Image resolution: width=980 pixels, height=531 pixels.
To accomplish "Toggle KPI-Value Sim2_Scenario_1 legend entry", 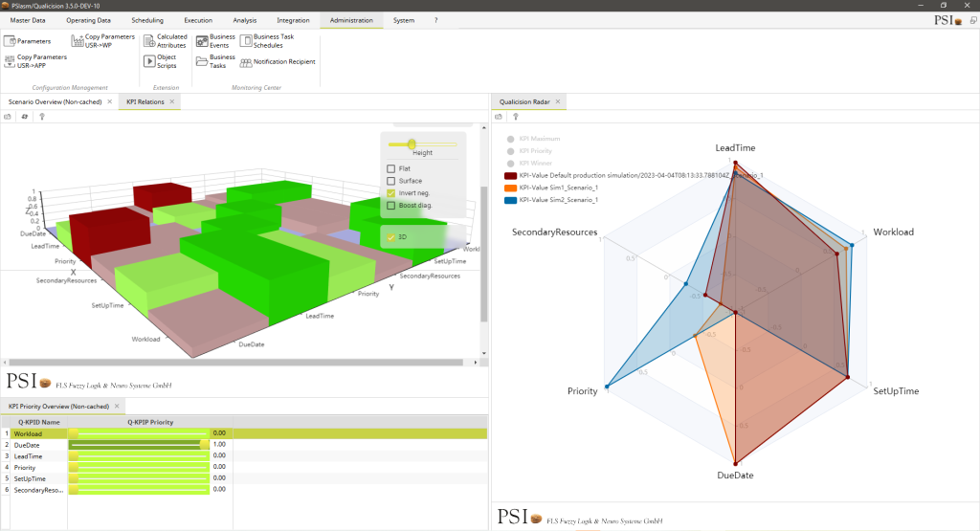I will (x=551, y=200).
